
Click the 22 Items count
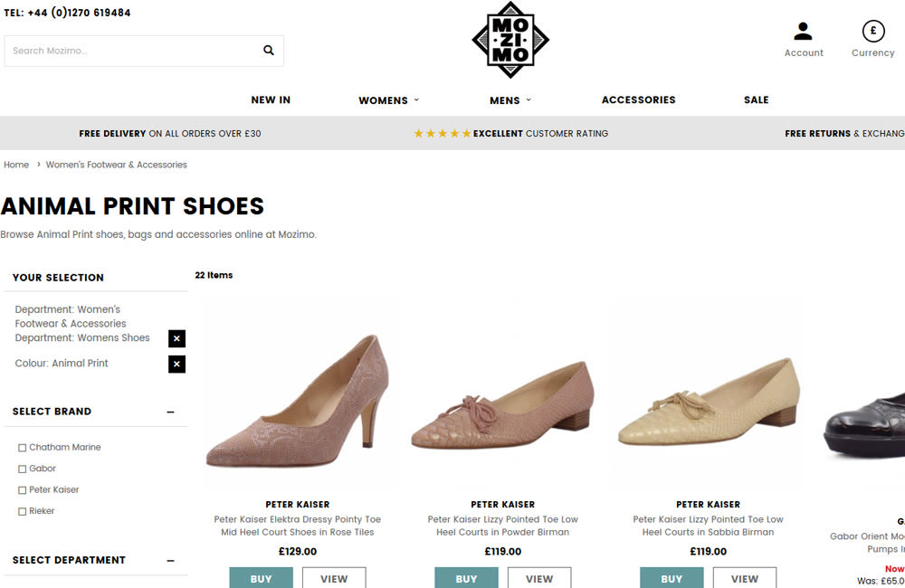(x=214, y=275)
